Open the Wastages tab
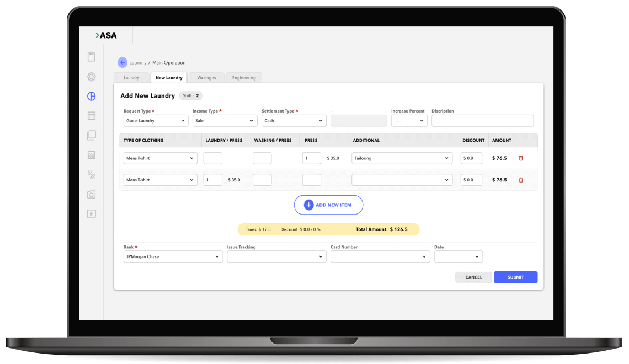 click(x=206, y=78)
